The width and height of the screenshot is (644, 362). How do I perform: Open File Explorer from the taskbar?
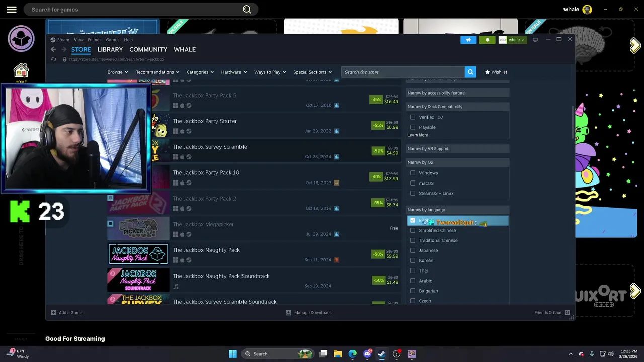click(x=338, y=354)
